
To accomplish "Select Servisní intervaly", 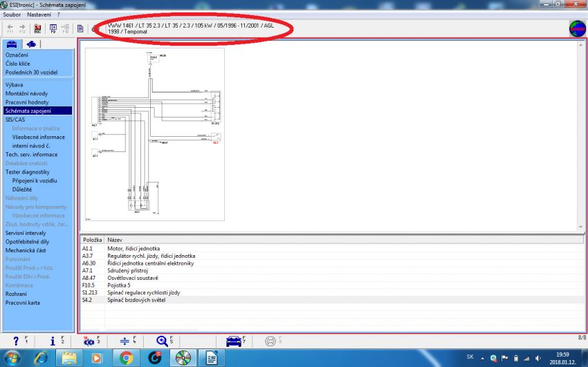I will [x=26, y=233].
